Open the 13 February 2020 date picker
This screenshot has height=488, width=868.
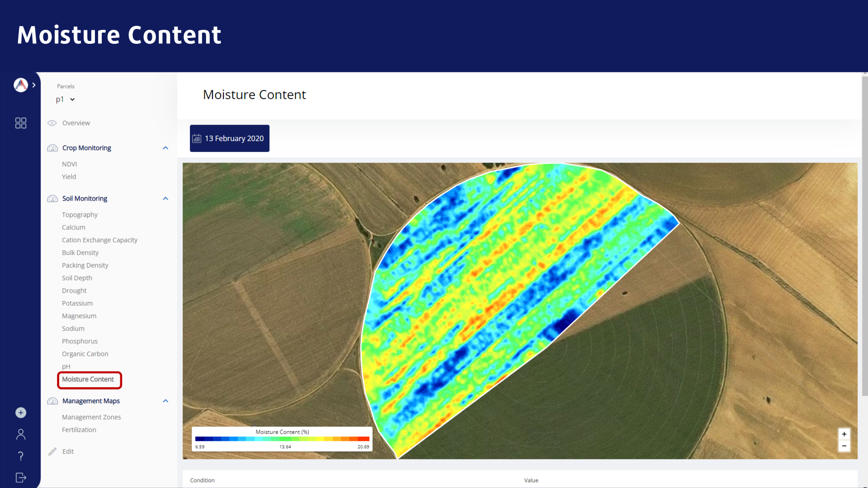point(230,138)
